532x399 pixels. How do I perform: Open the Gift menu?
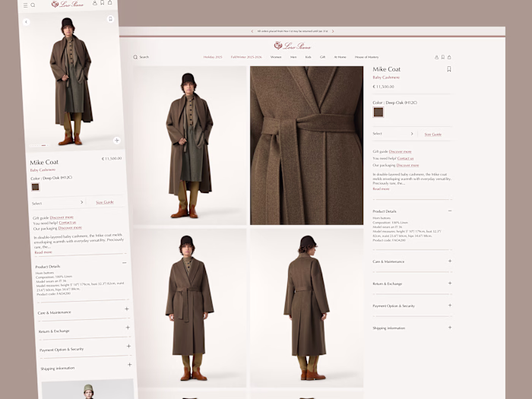point(323,57)
